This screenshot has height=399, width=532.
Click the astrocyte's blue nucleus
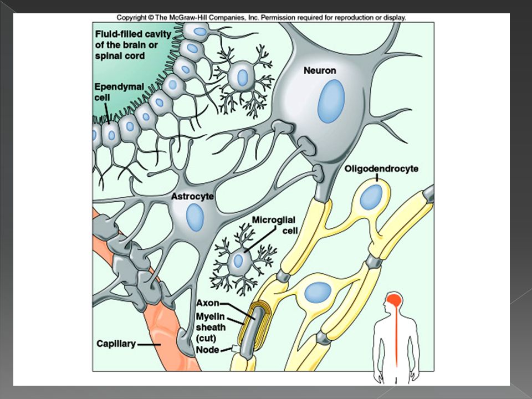click(195, 217)
